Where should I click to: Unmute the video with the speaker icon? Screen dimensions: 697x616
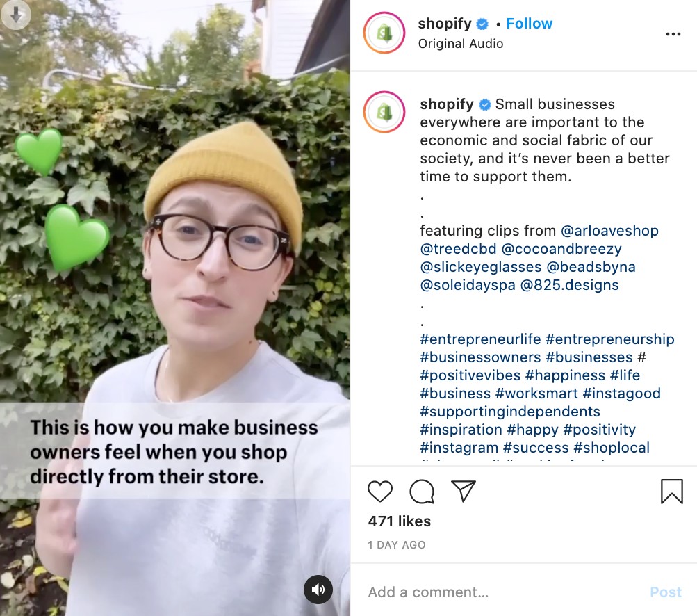tap(318, 589)
